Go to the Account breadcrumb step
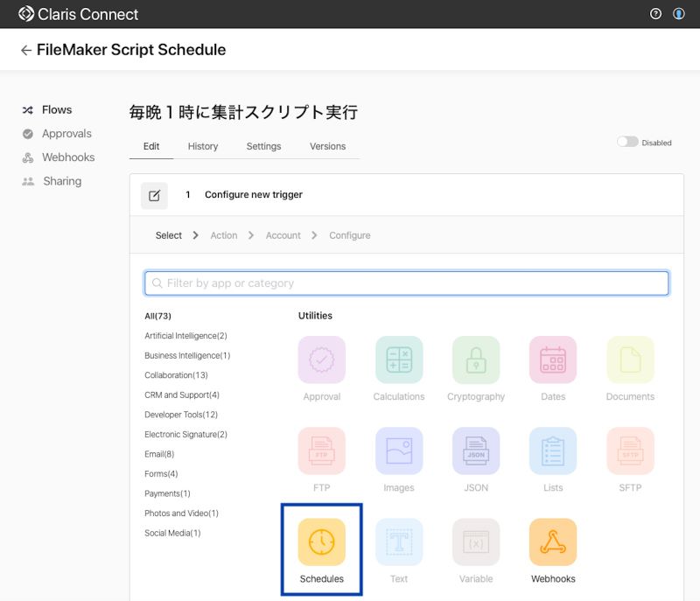Image resolution: width=700 pixels, height=601 pixels. tap(283, 235)
